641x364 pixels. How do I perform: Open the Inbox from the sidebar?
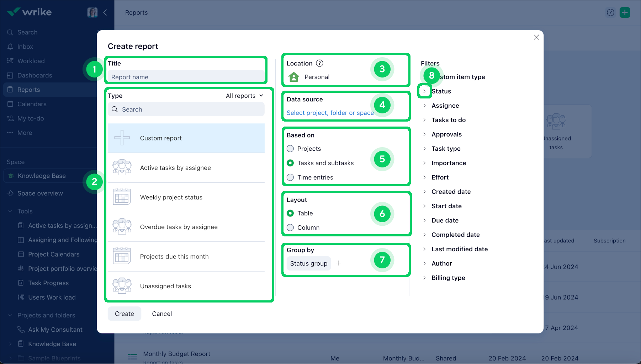click(x=25, y=47)
